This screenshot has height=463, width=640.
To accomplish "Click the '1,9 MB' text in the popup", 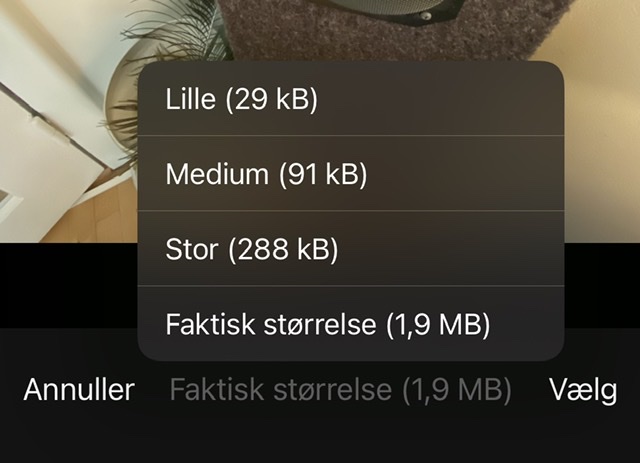I will [x=438, y=325].
